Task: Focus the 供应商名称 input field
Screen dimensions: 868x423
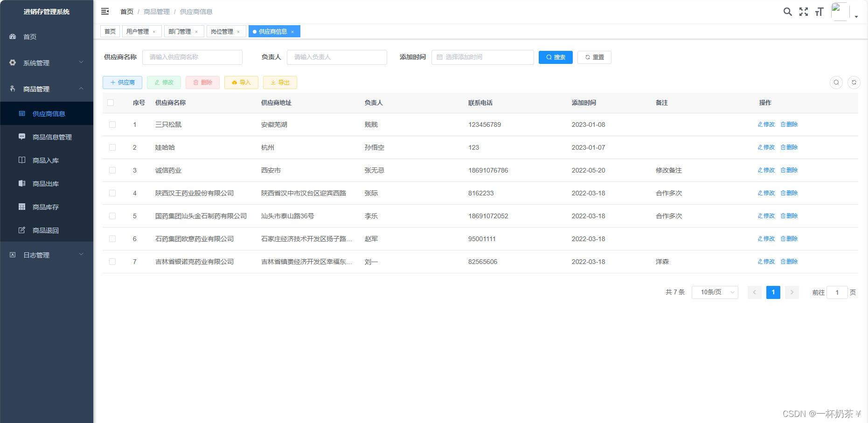Action: tap(192, 57)
